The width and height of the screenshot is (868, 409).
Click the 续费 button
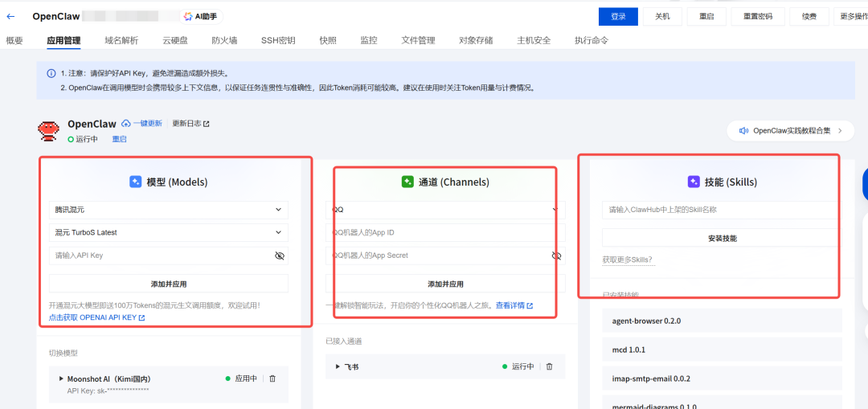pyautogui.click(x=809, y=17)
